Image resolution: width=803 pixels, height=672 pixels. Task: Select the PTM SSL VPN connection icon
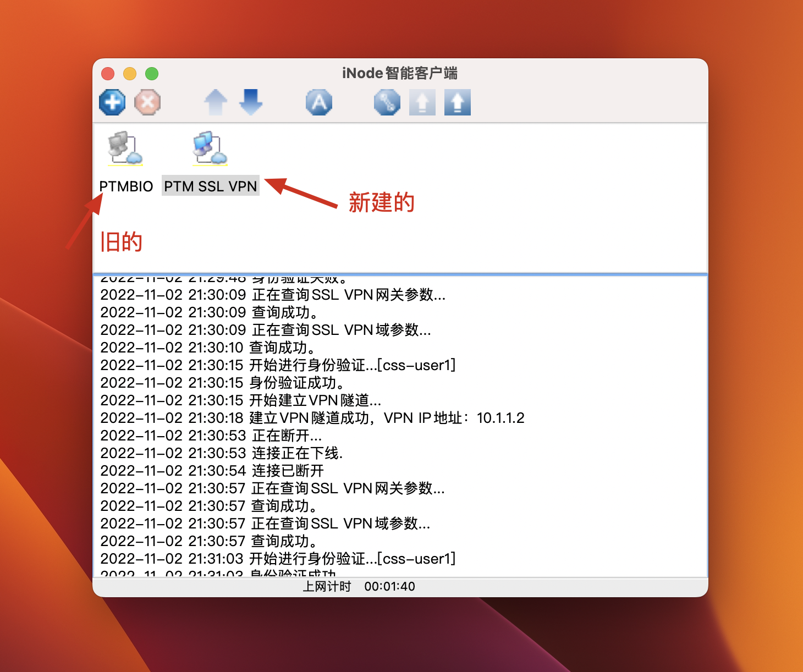point(210,148)
